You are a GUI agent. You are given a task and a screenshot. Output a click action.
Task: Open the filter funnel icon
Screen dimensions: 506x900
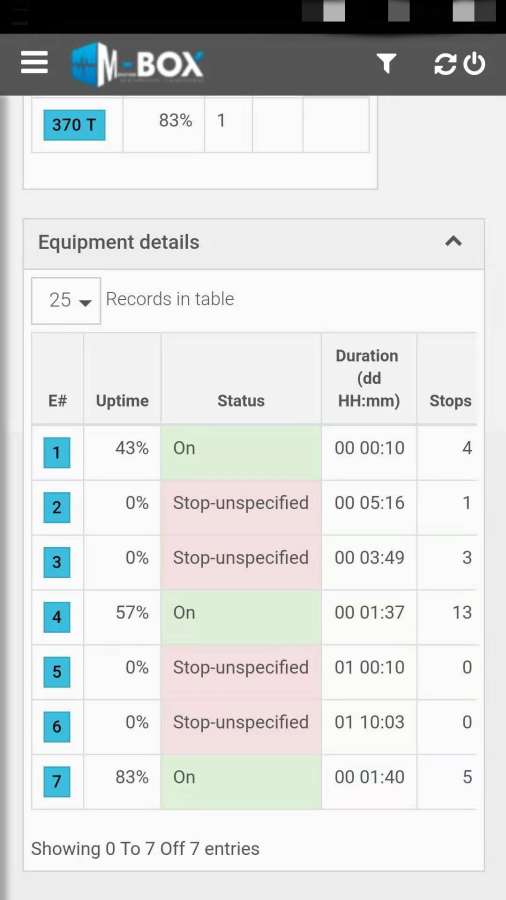tap(387, 63)
